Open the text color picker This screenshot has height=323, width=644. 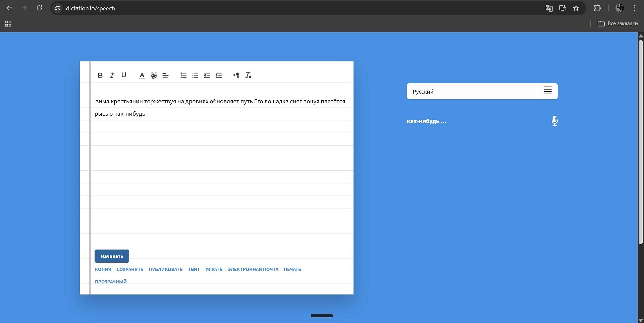pos(142,75)
